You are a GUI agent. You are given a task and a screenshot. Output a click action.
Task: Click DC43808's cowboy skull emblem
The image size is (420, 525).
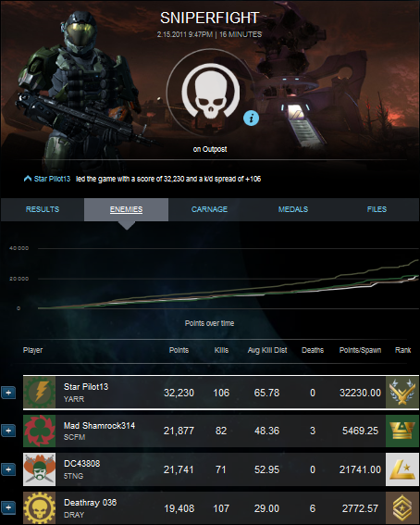tap(40, 469)
